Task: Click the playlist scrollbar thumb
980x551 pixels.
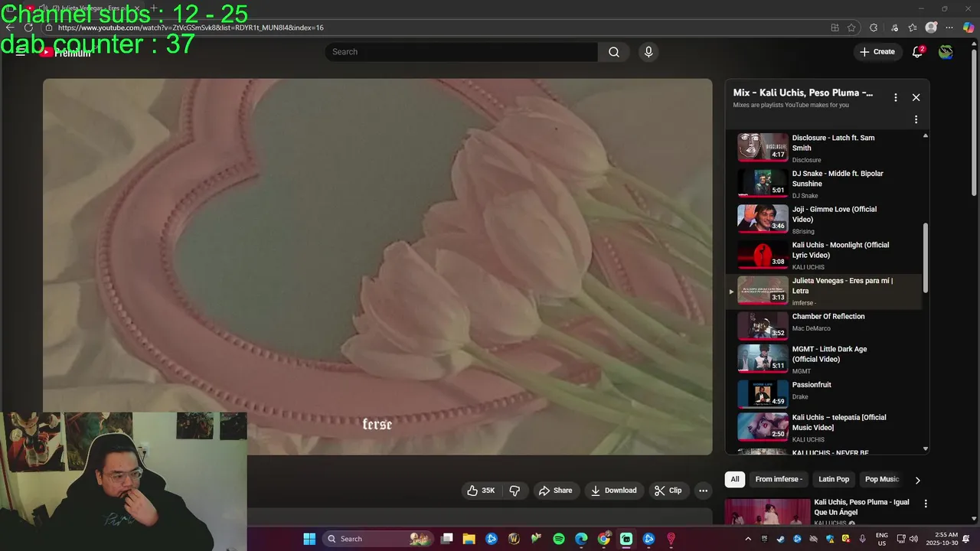Action: (925, 257)
